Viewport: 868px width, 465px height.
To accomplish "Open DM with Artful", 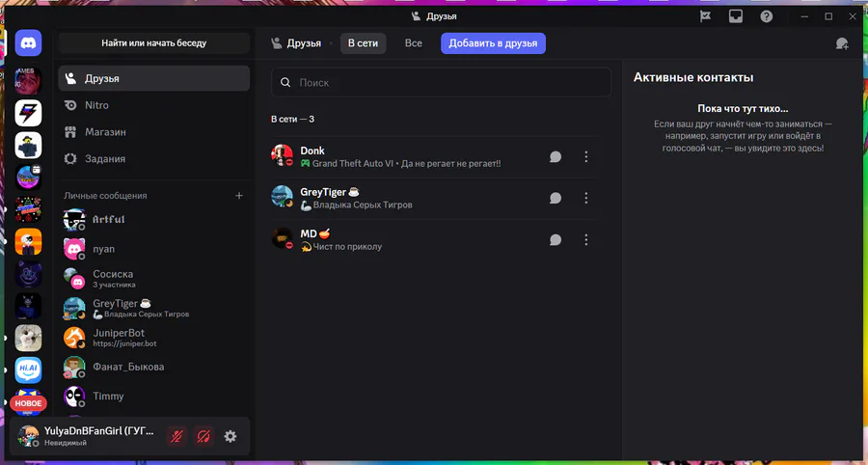I will 154,219.
